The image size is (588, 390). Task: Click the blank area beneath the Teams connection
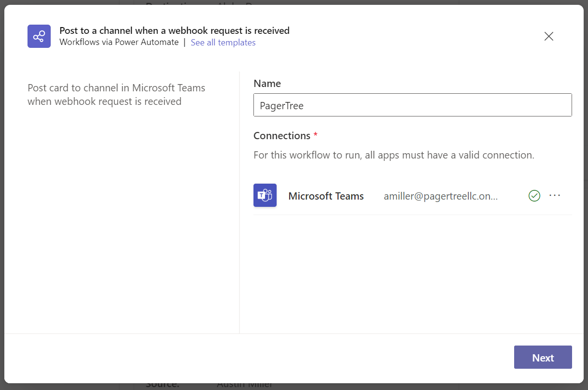[412, 271]
